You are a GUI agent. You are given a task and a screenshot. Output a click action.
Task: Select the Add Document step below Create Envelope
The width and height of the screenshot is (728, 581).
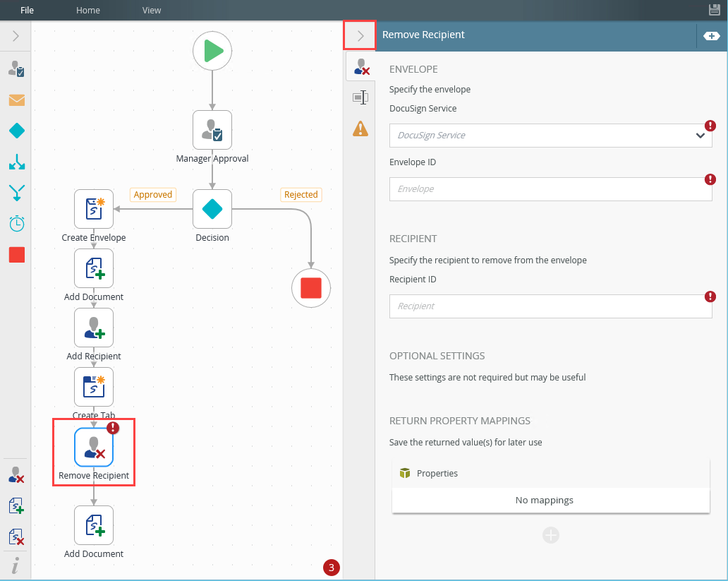pos(94,268)
